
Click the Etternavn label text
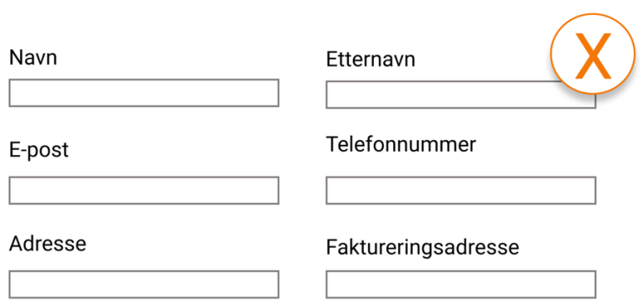click(x=371, y=59)
